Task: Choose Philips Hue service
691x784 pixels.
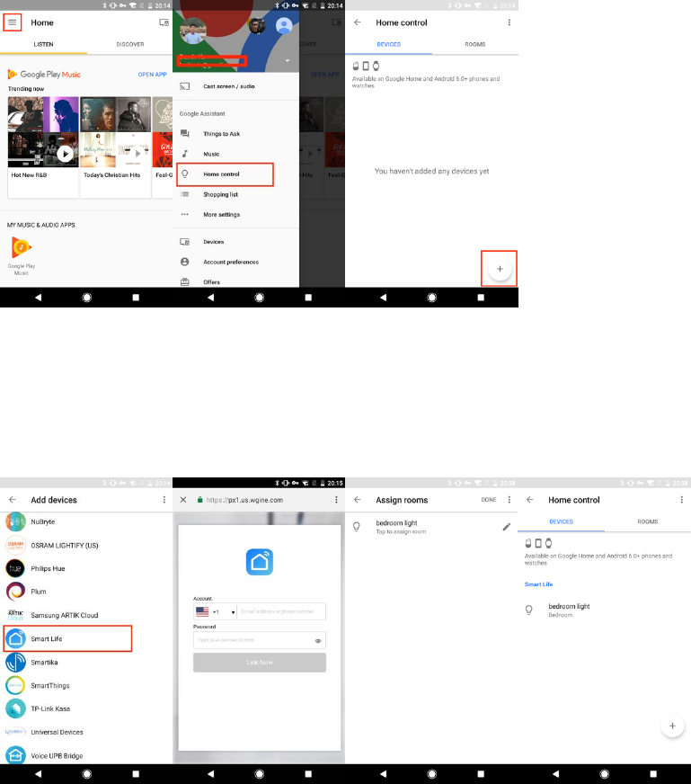Action: (86, 568)
